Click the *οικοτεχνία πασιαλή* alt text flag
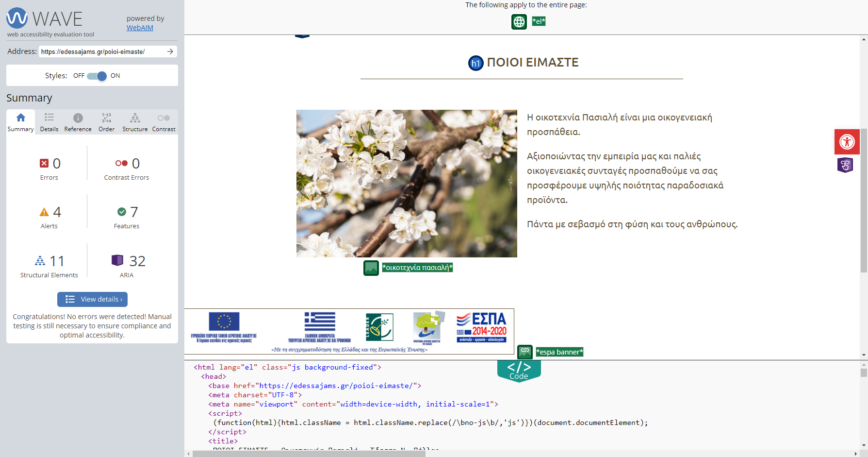Screen dimensions: 868x457 417,268
